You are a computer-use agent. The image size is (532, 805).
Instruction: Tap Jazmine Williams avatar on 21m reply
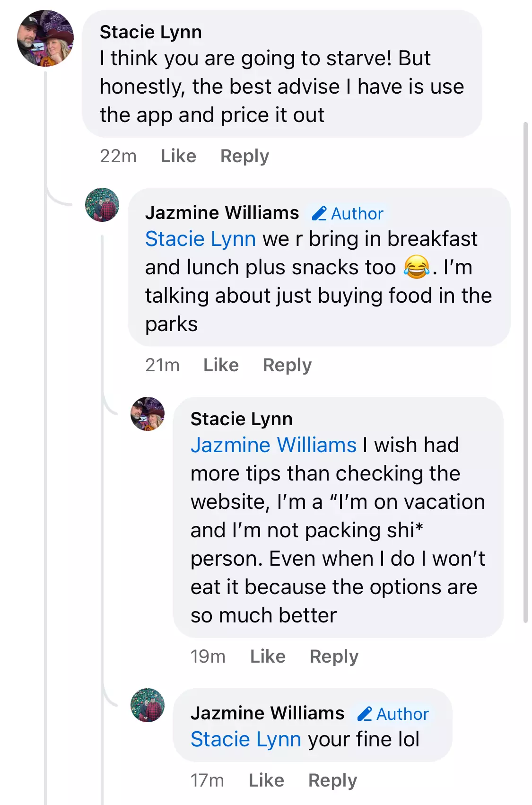pyautogui.click(x=102, y=205)
